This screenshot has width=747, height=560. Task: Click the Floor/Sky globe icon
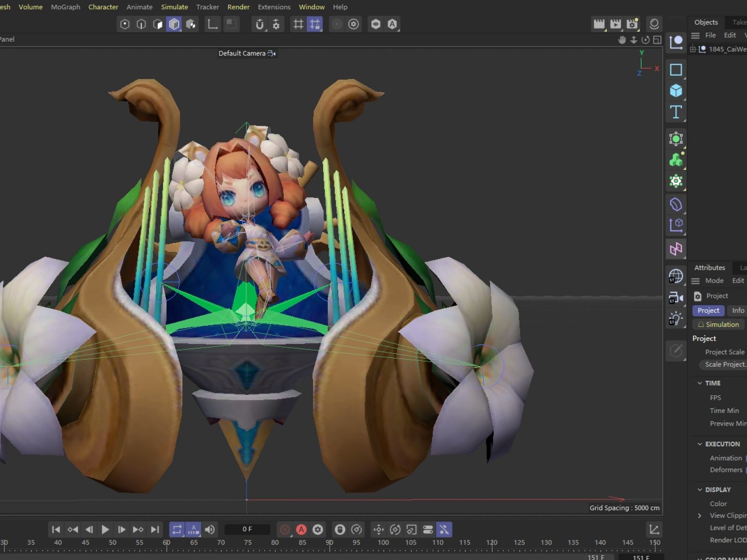[676, 276]
